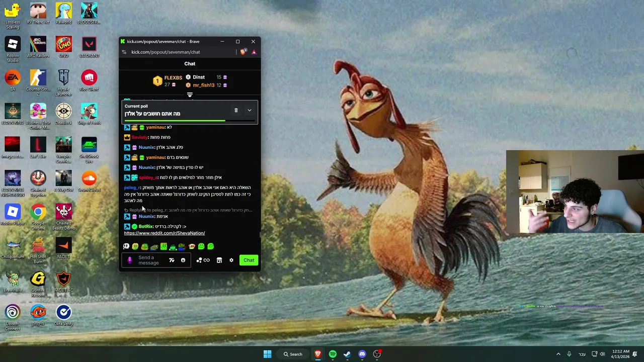Click taskbar Search box
Image resolution: width=644 pixels, height=362 pixels.
[x=292, y=354]
